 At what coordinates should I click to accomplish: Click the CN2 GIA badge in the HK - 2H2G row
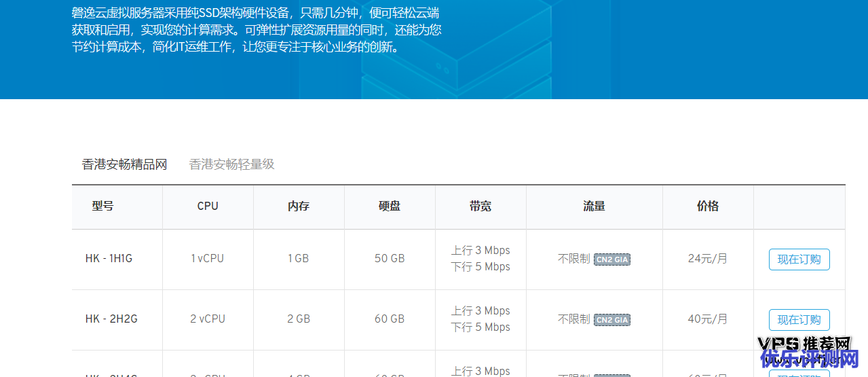pos(611,320)
